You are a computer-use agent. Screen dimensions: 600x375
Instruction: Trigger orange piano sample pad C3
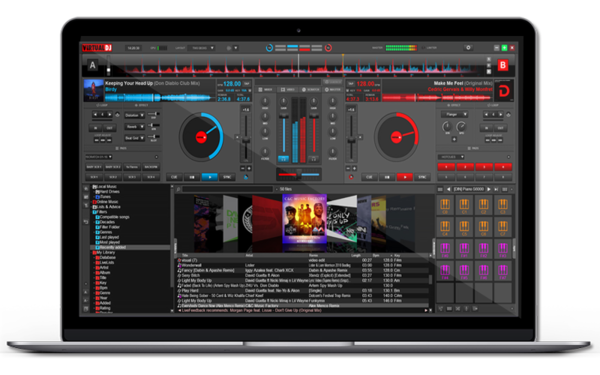tap(503, 205)
